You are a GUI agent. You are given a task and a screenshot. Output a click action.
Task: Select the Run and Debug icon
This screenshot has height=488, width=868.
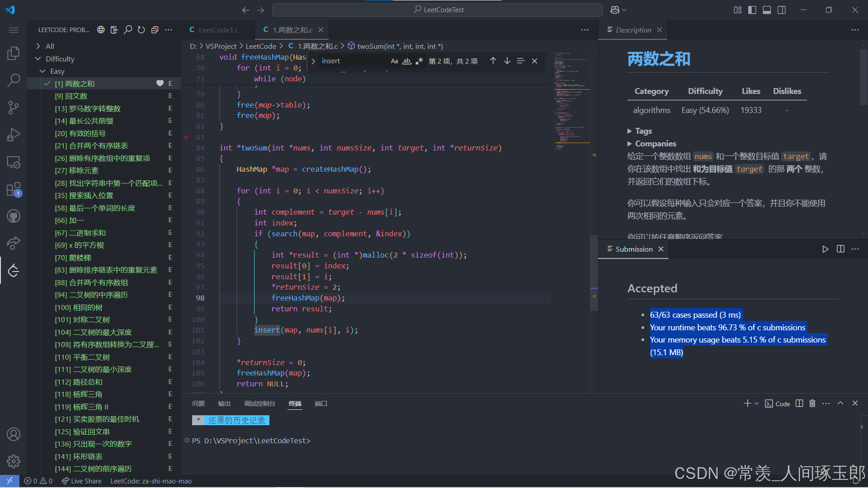coord(14,134)
